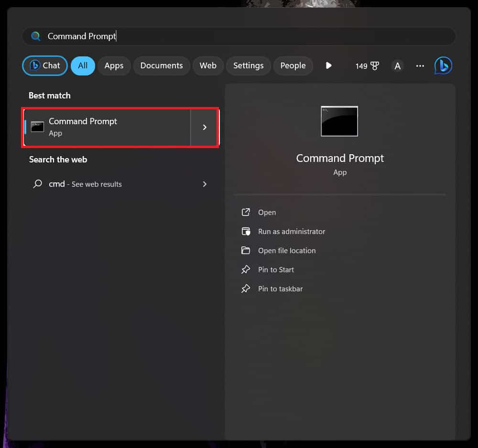Click the Run as administrator shield icon
The width and height of the screenshot is (478, 448).
(246, 232)
